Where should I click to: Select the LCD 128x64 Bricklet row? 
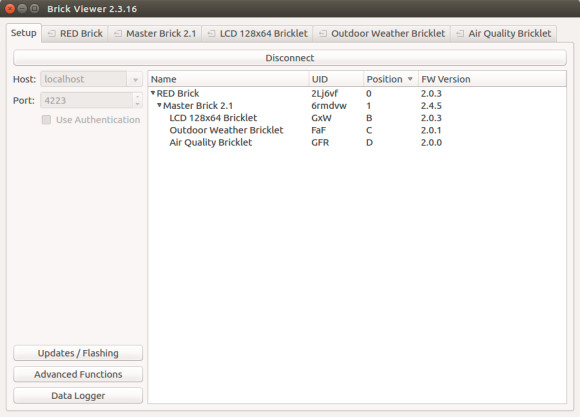[357, 118]
